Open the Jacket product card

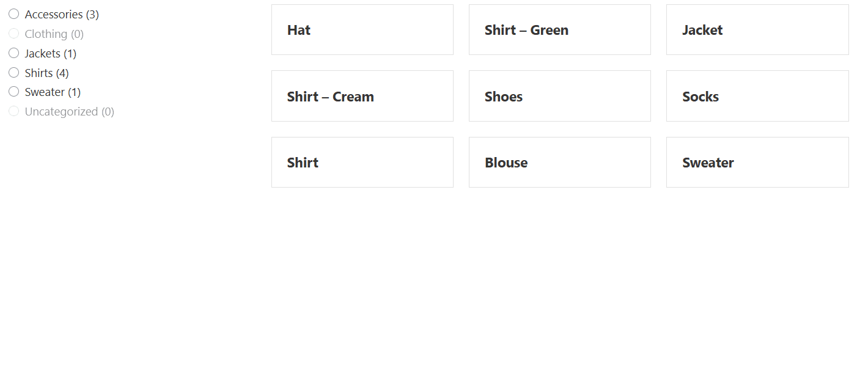pos(757,29)
